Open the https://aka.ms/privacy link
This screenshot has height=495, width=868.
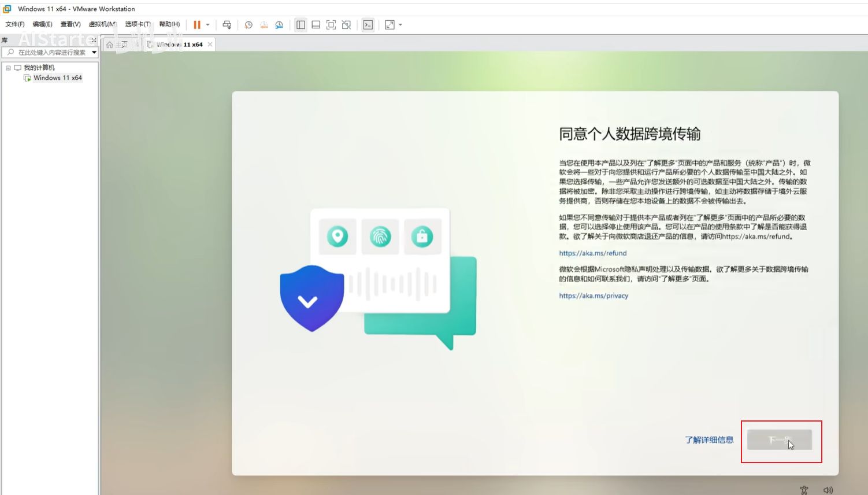coord(593,295)
